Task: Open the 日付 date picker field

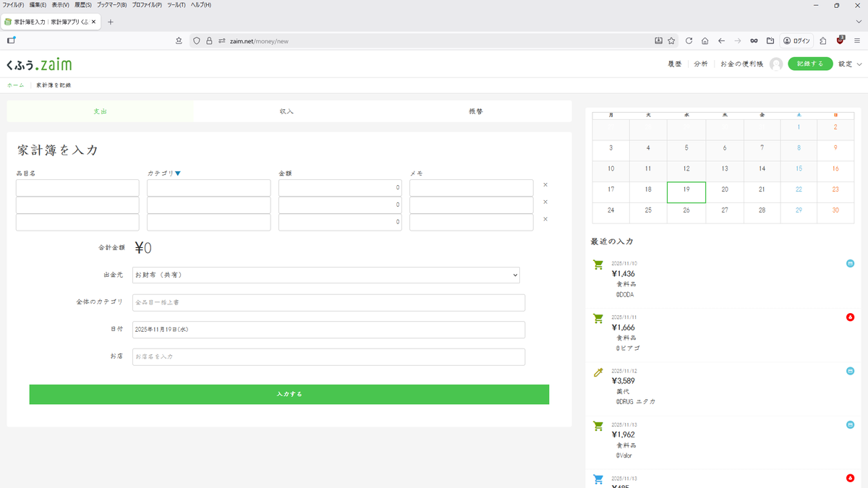Action: click(x=328, y=330)
